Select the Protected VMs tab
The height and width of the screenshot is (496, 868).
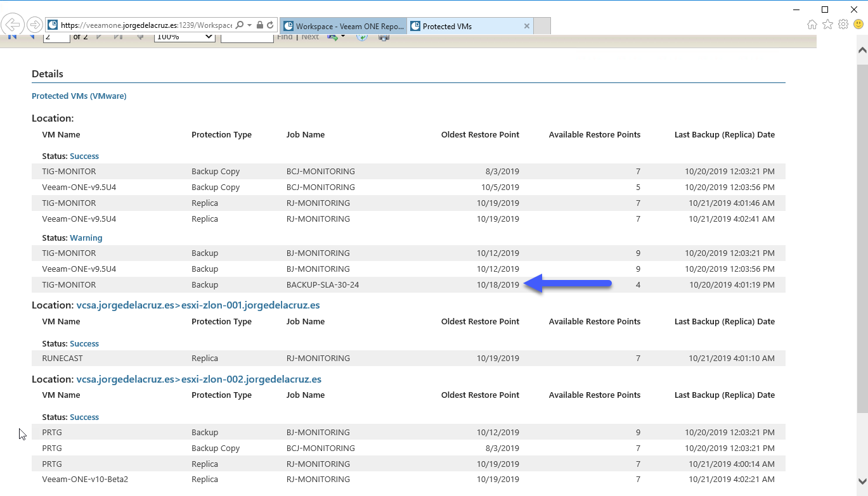coord(464,26)
